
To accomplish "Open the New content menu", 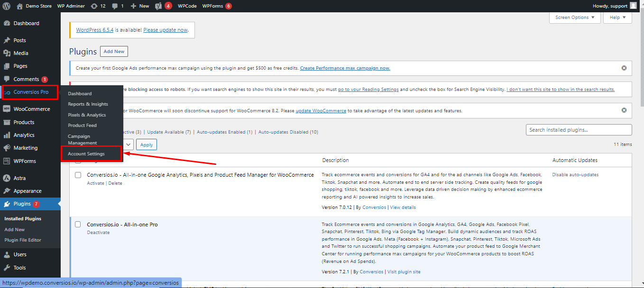I will pos(140,6).
